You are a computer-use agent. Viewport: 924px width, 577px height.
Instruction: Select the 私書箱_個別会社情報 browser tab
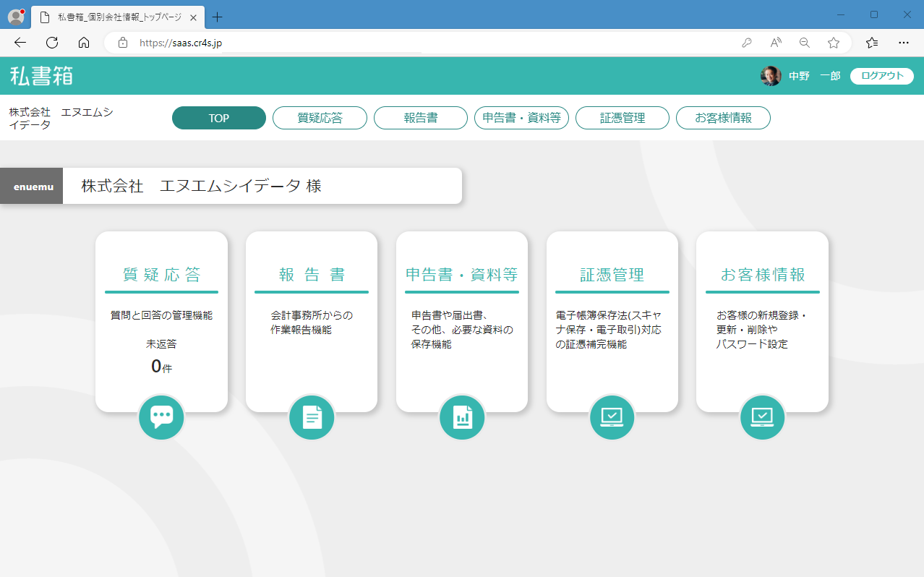pos(119,17)
